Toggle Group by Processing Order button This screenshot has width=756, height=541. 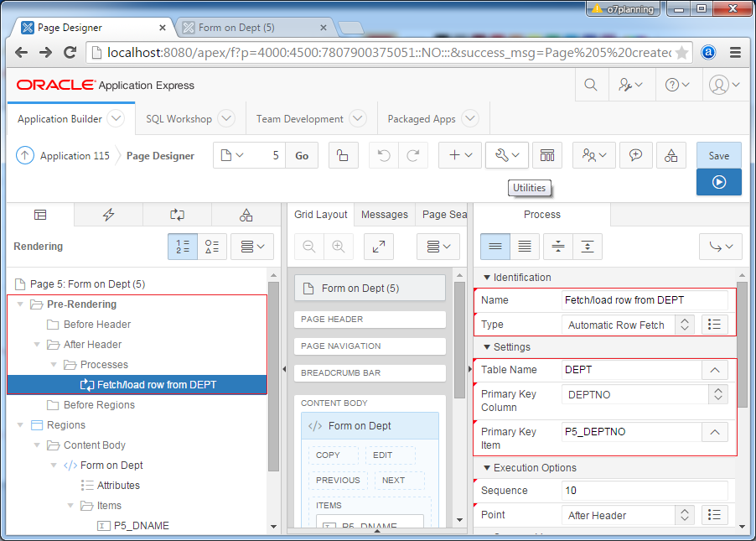point(183,247)
